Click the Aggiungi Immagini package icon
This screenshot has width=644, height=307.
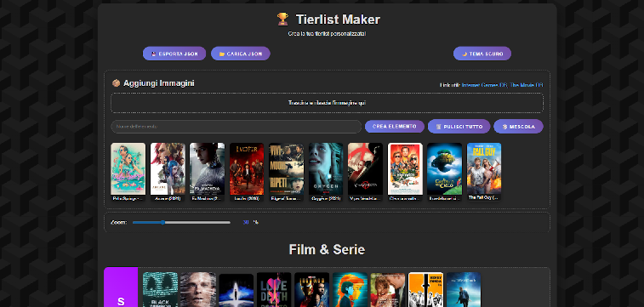pyautogui.click(x=116, y=83)
